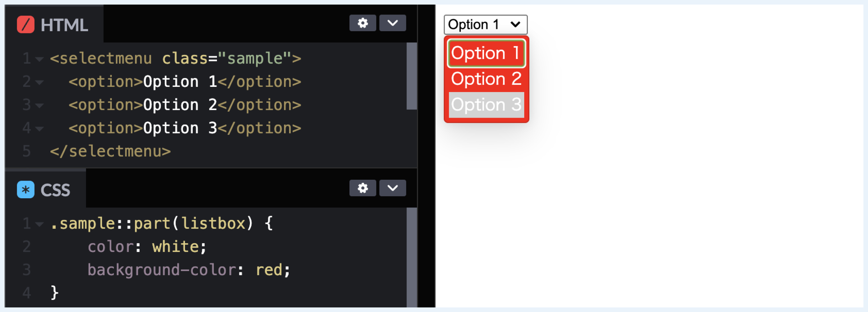This screenshot has width=868, height=312.
Task: Open the HTML panel settings gear
Action: [x=363, y=23]
